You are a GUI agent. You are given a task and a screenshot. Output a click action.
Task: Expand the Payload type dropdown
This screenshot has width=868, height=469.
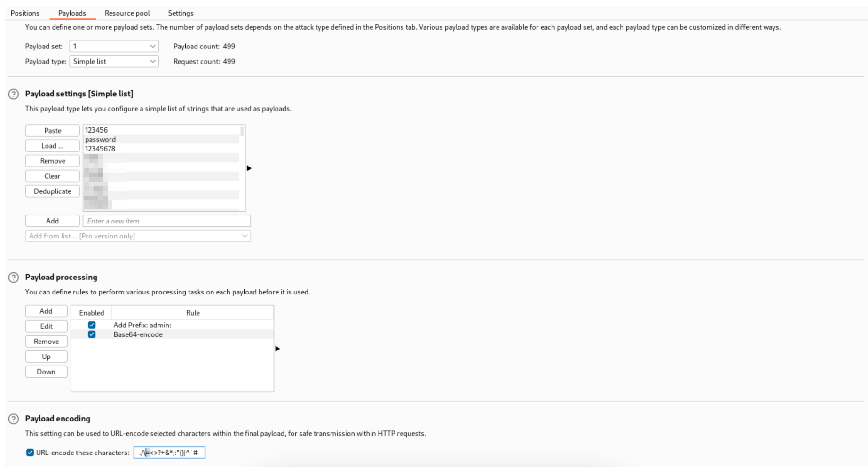[114, 62]
